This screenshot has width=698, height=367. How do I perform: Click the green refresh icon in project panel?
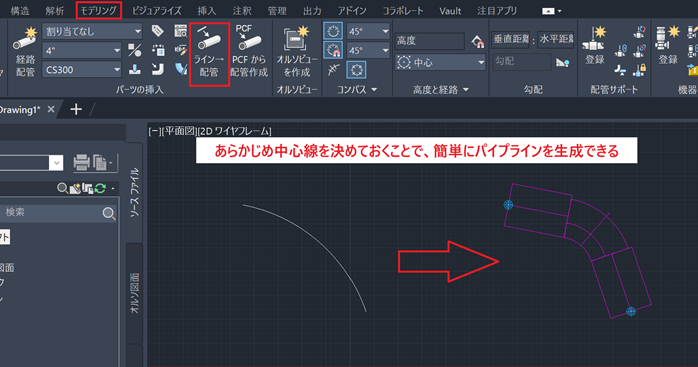click(x=100, y=188)
